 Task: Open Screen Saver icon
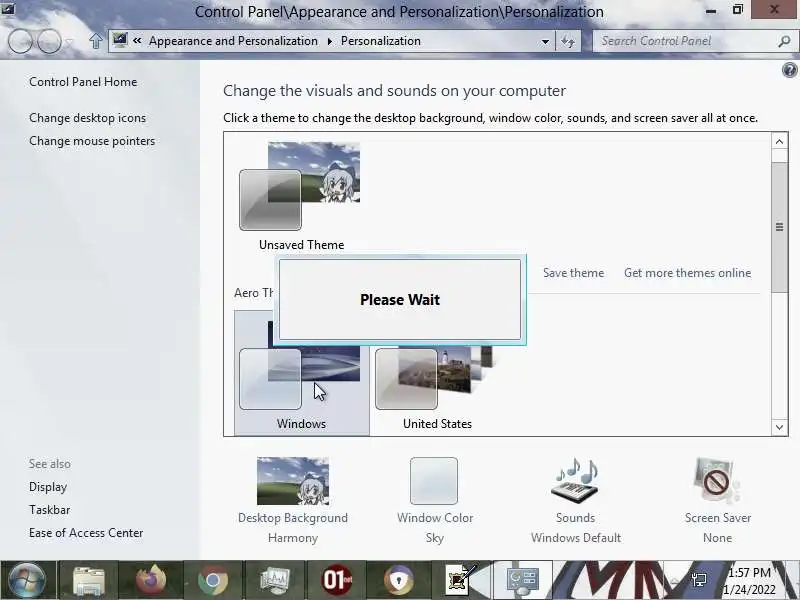pyautogui.click(x=717, y=481)
